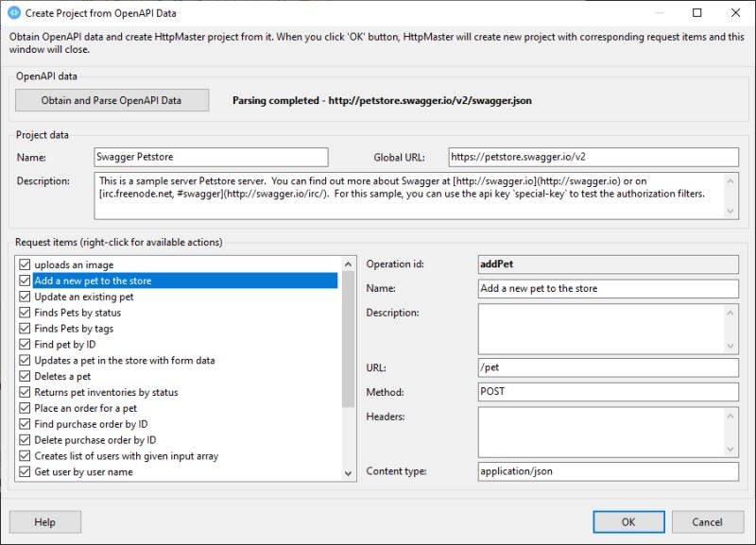The width and height of the screenshot is (756, 545).
Task: Click the request items list scrollbar thumb
Action: (348, 339)
